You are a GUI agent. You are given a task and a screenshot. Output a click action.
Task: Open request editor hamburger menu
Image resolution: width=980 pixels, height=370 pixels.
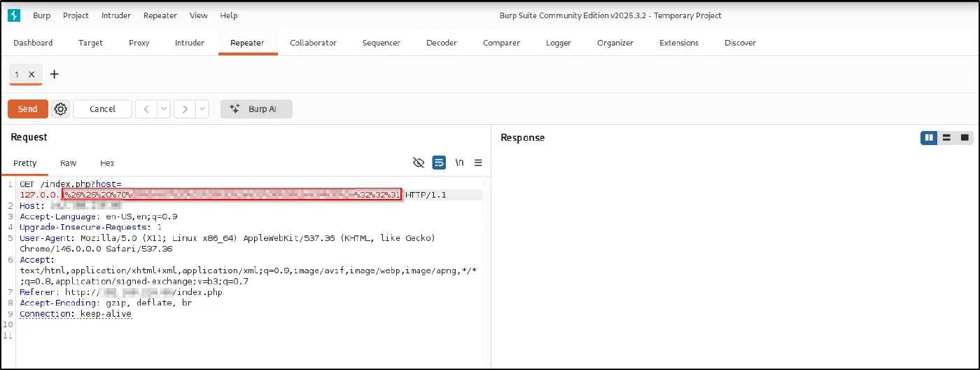[x=479, y=163]
